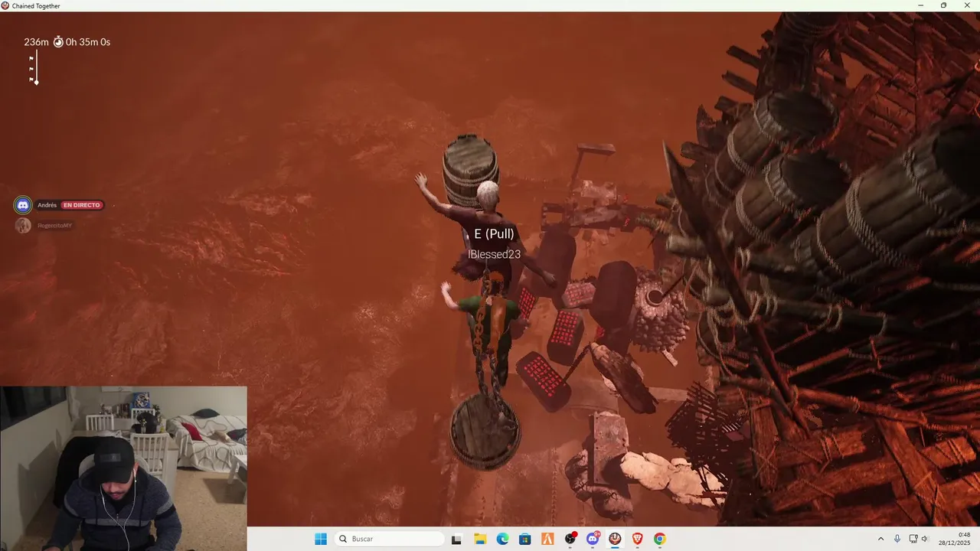Launch Microsoft Edge from the taskbar
The image size is (980, 551).
502,539
